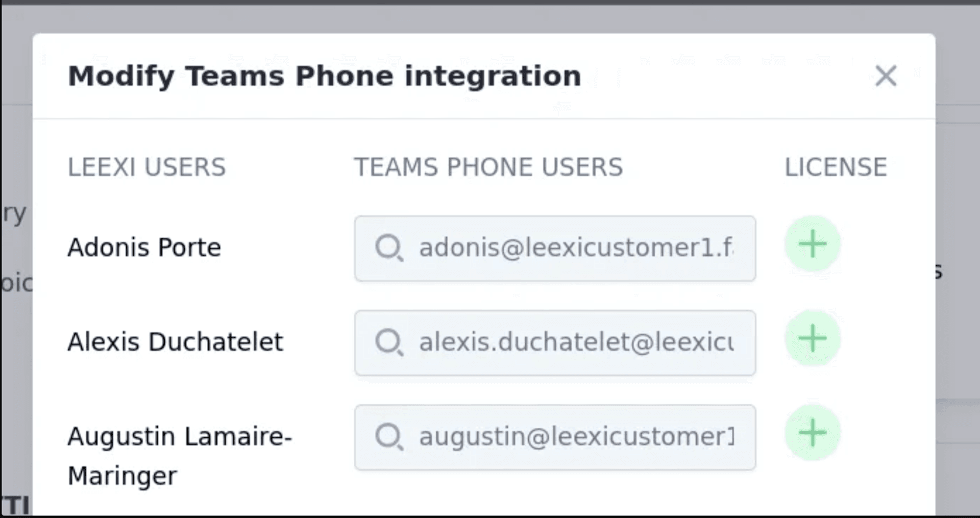Add license for Alexis Duchatelet

pos(812,338)
